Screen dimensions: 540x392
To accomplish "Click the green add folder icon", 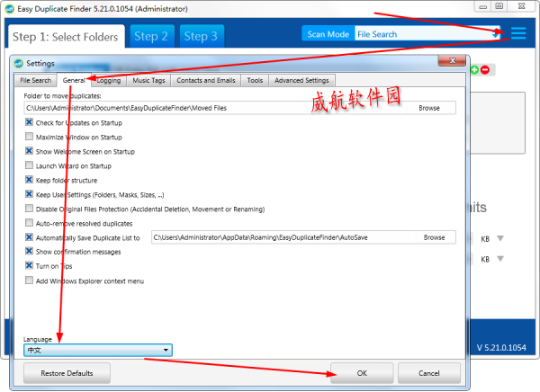I will click(474, 70).
